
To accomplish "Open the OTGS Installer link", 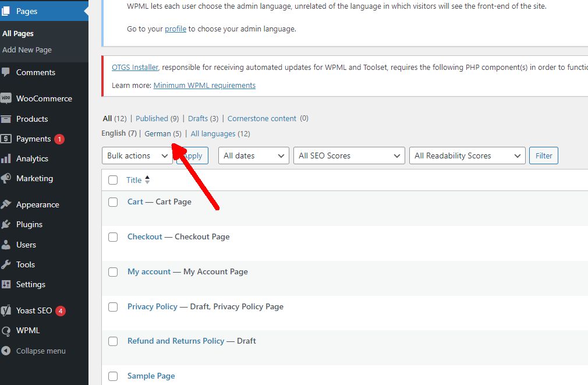I will tap(135, 67).
